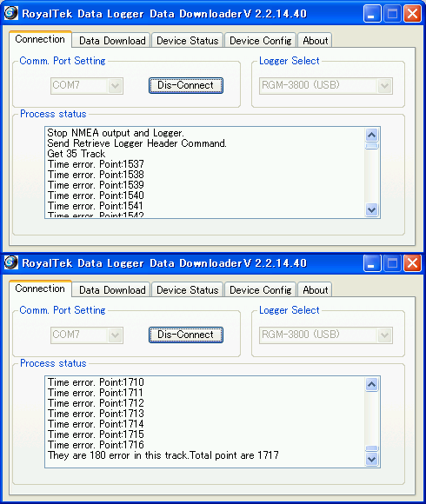Click 'Time error. Point:1714' line
This screenshot has height=504, width=426.
point(96,424)
